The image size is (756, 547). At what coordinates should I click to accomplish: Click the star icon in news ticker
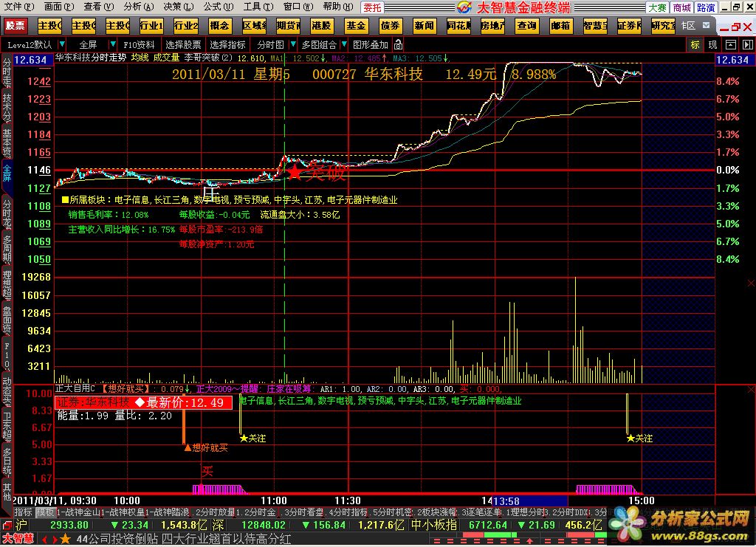click(x=65, y=539)
